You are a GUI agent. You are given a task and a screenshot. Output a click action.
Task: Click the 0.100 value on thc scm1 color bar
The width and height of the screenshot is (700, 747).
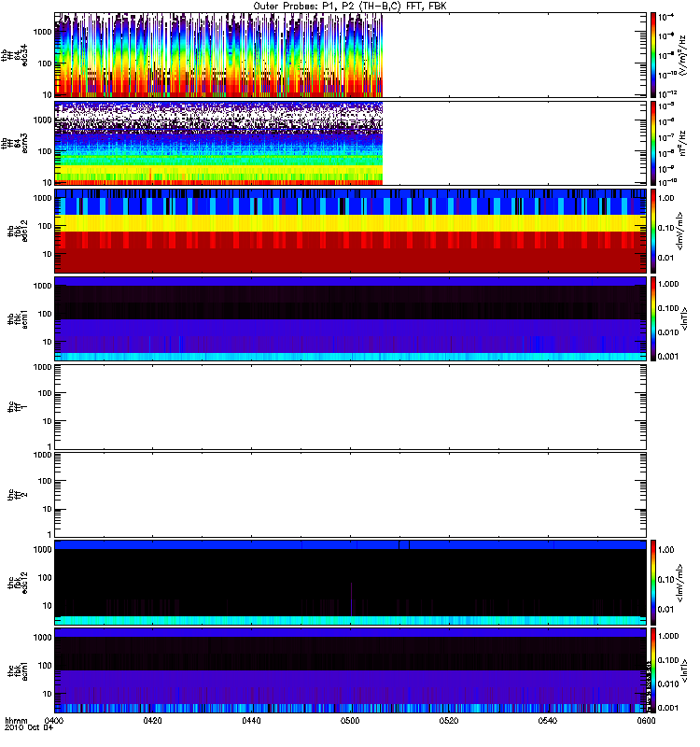[x=668, y=660]
